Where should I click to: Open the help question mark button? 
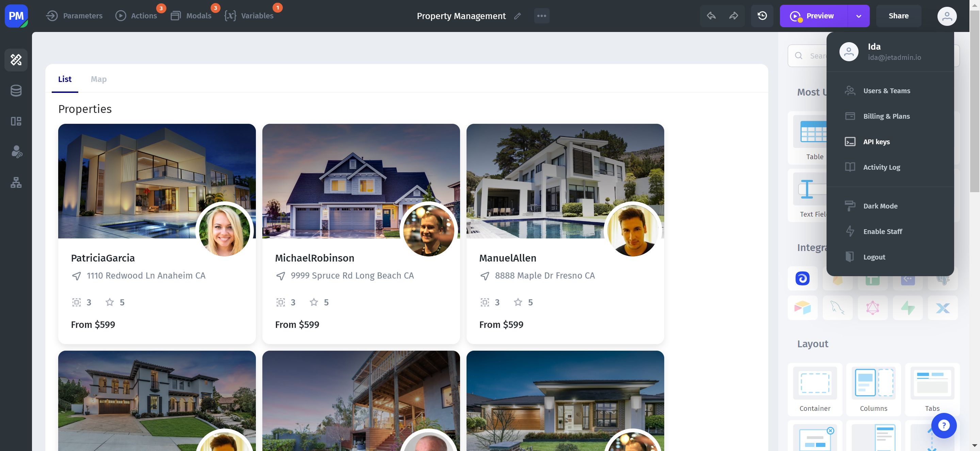click(x=944, y=425)
